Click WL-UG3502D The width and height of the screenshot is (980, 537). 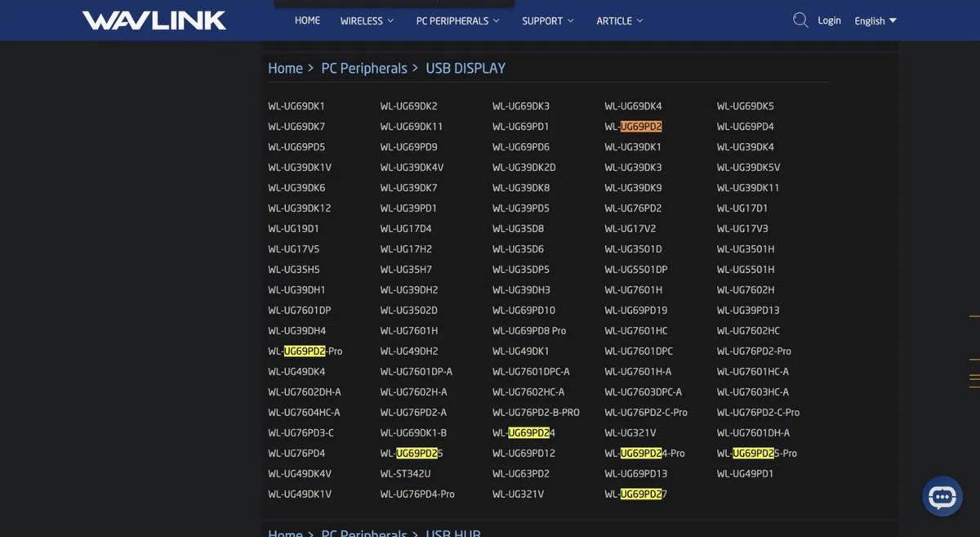point(408,311)
